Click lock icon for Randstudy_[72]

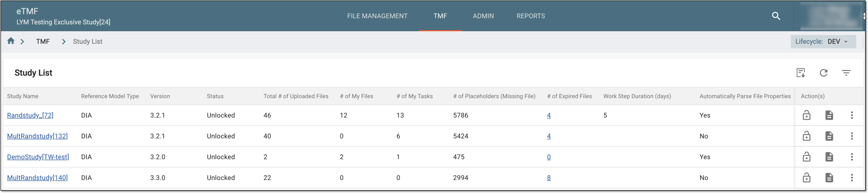(x=807, y=115)
